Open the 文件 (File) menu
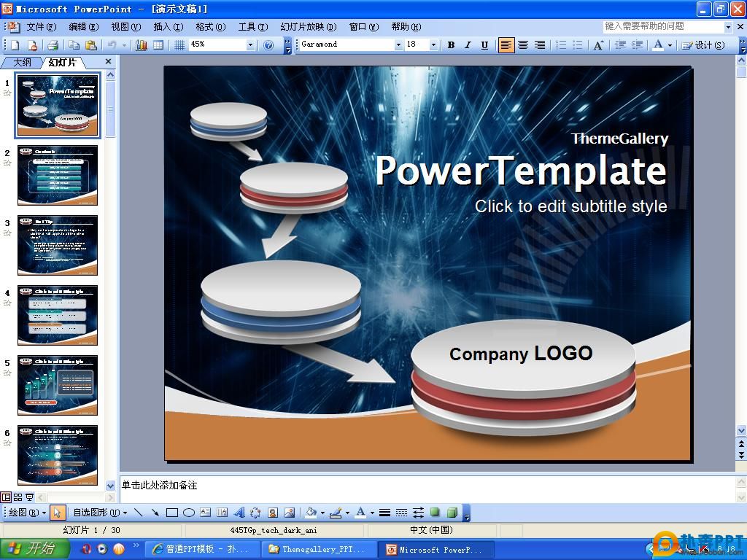 click(41, 27)
